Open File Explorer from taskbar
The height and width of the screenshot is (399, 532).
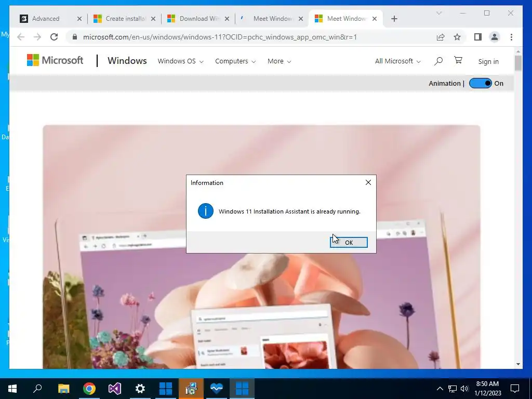tap(63, 389)
